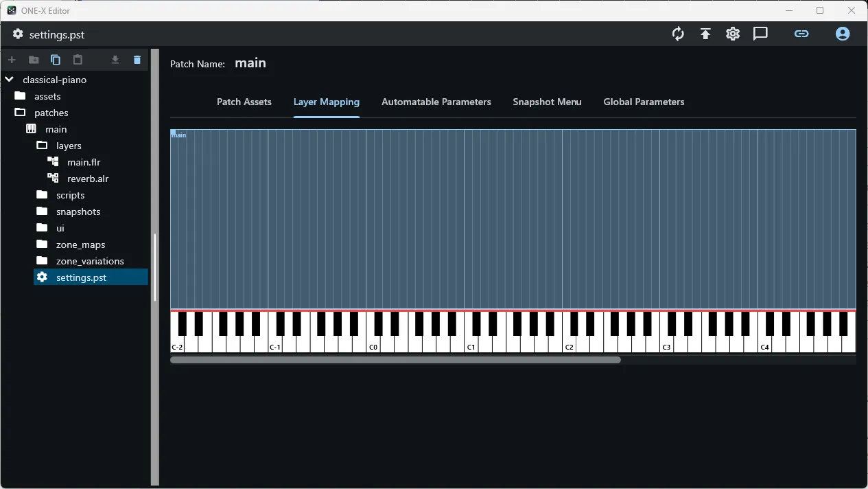Screen dimensions: 868x489
Task: Click the main layer label in mapping area
Action: (178, 135)
